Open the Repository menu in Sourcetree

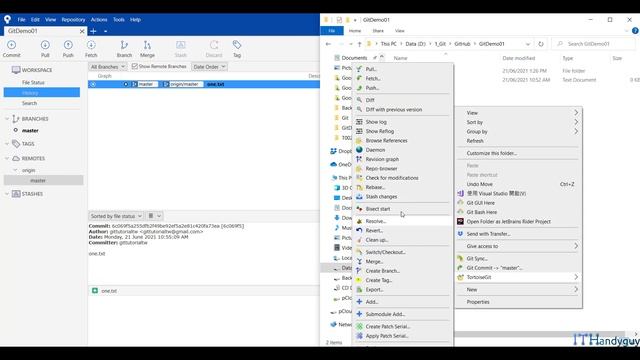(x=73, y=20)
